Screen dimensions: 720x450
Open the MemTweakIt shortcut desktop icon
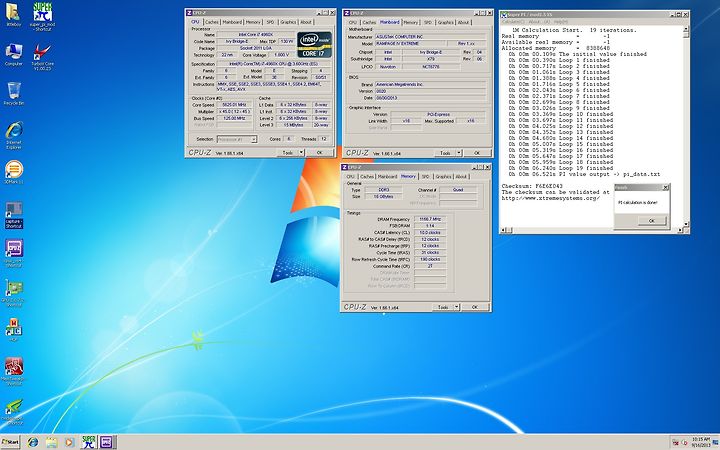[14, 372]
